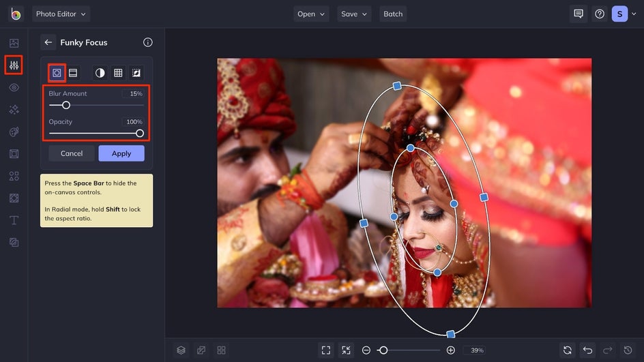The image size is (644, 362).
Task: Open the Photo Editor mode dropdown
Action: point(61,14)
